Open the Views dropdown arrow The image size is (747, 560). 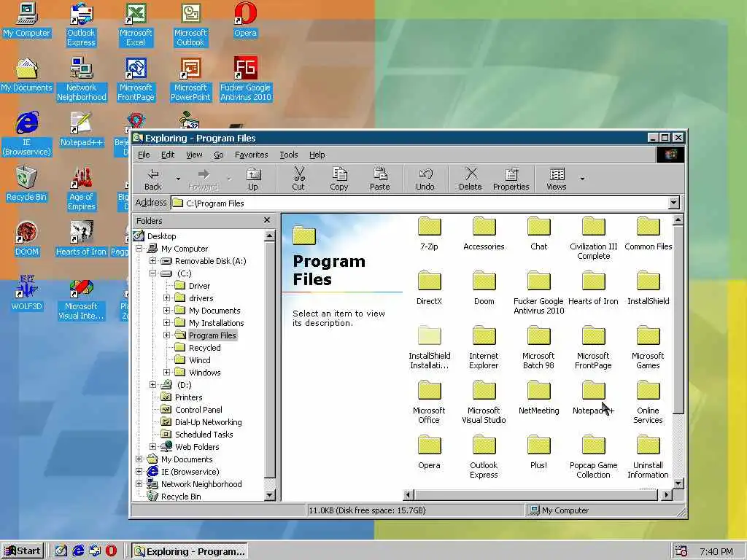(x=582, y=179)
